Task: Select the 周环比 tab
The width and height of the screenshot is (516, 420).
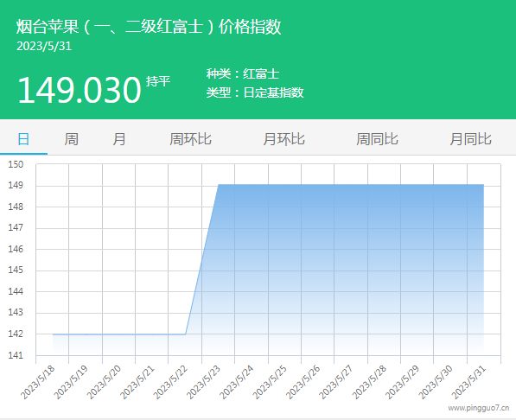Action: (190, 139)
